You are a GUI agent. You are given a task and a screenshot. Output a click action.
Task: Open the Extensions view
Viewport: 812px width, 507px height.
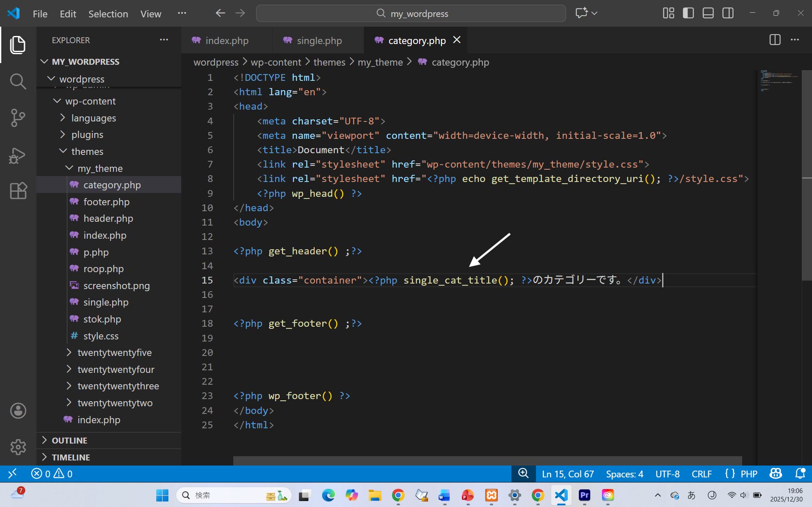click(x=18, y=191)
